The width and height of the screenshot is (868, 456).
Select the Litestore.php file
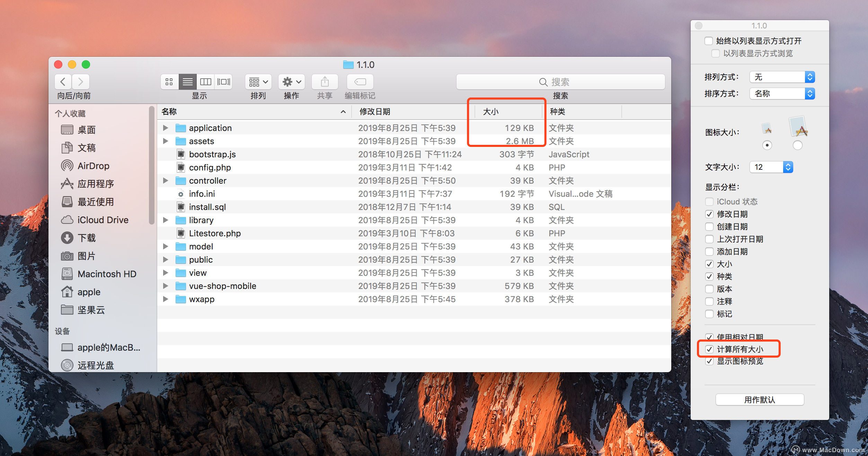click(414, 234)
